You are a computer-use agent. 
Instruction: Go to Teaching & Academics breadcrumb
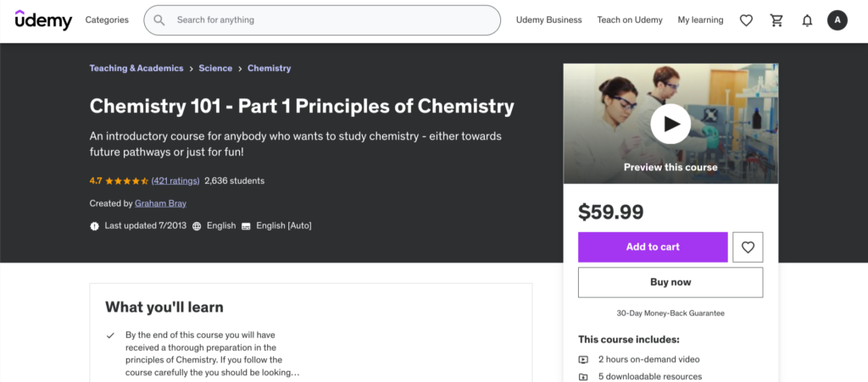point(136,69)
